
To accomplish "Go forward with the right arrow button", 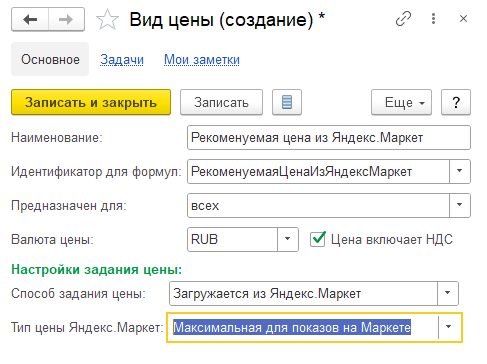I will click(66, 20).
